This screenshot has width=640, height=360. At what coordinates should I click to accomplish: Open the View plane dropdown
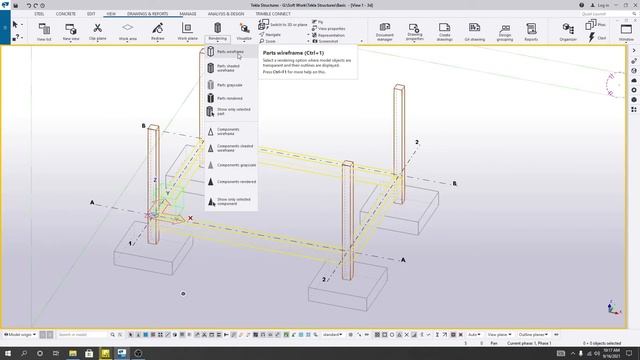click(x=499, y=335)
